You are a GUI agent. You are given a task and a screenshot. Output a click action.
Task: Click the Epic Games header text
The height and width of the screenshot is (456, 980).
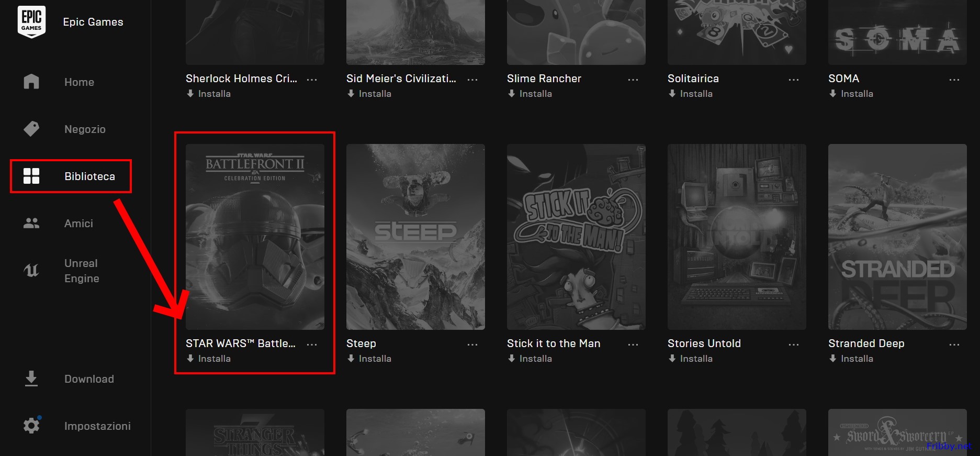point(93,22)
